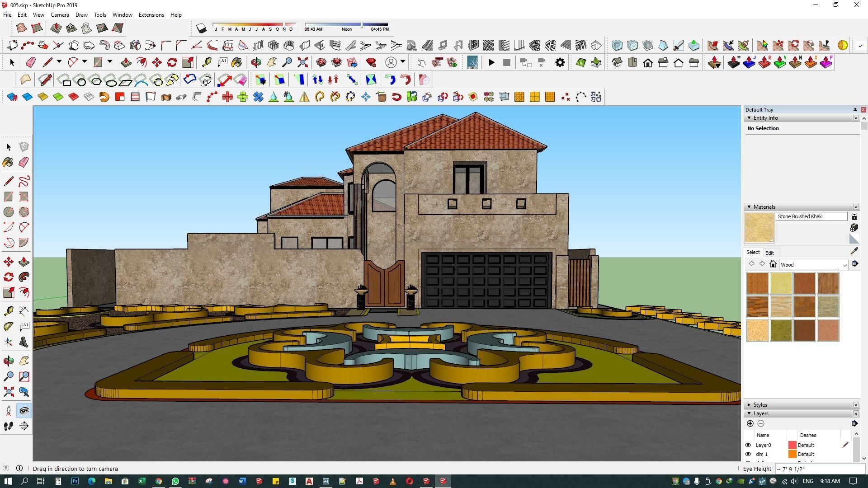Viewport: 868px width, 488px height.
Task: Open Materials Details arrow menu
Action: point(854,264)
